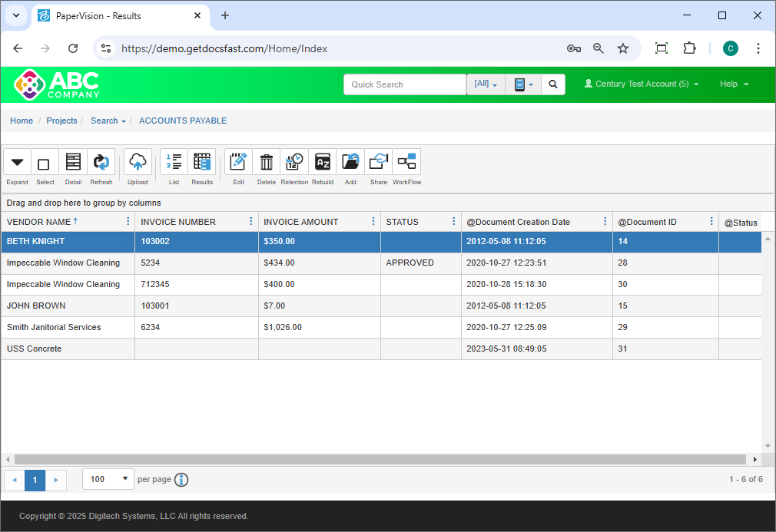776x532 pixels.
Task: Toggle the Select checkbox tool
Action: pos(45,163)
